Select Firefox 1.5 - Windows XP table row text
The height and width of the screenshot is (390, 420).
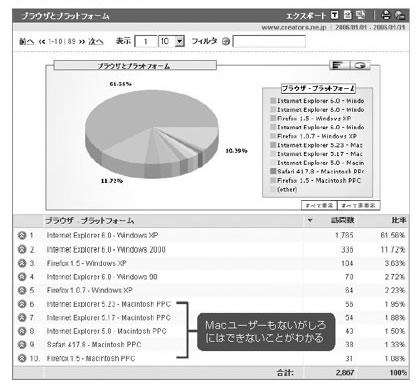click(x=86, y=263)
